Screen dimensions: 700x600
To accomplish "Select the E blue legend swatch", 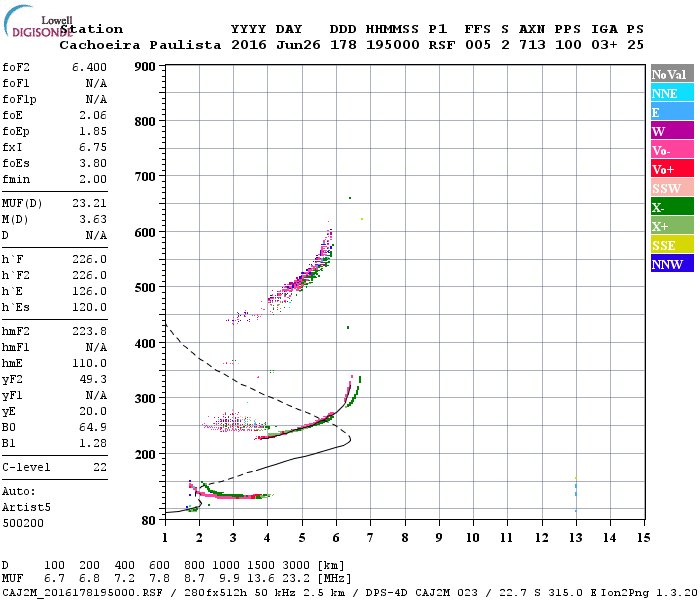I will pos(672,112).
